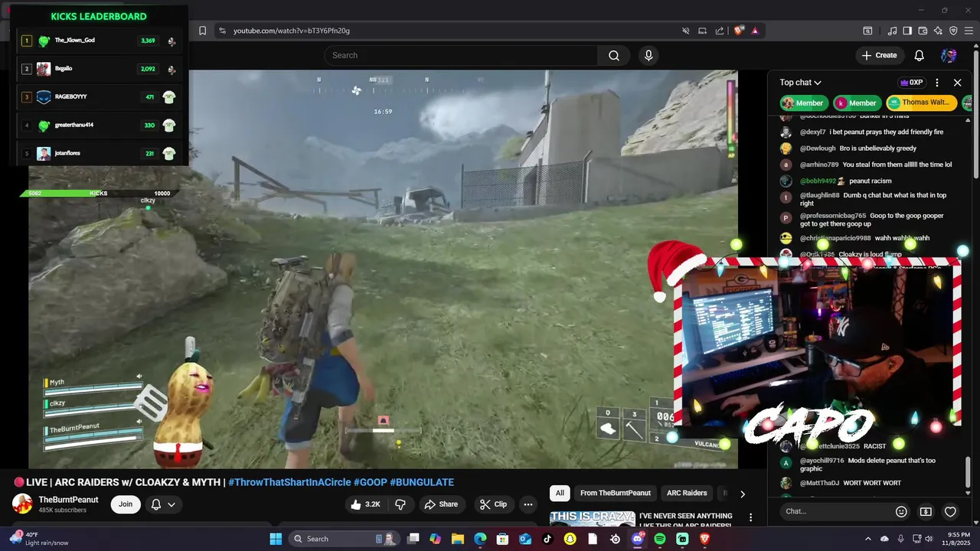Bookmark this page in the address bar
The height and width of the screenshot is (551, 980).
(202, 31)
